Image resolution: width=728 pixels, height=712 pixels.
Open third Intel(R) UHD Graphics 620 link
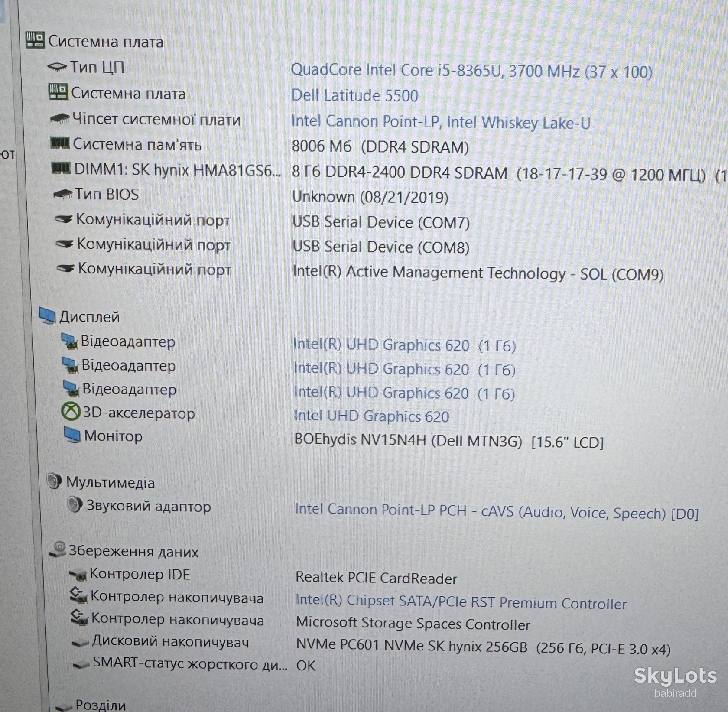404,393
